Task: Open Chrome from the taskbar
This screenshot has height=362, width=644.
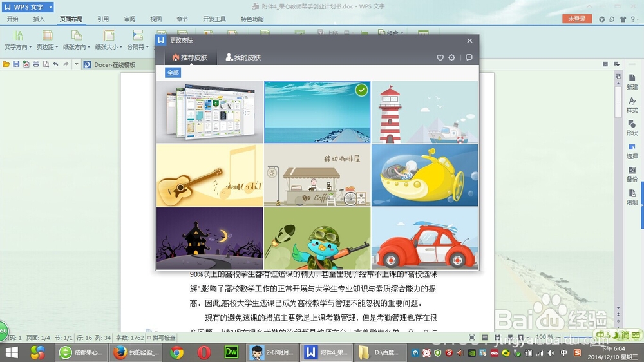Action: [177, 352]
